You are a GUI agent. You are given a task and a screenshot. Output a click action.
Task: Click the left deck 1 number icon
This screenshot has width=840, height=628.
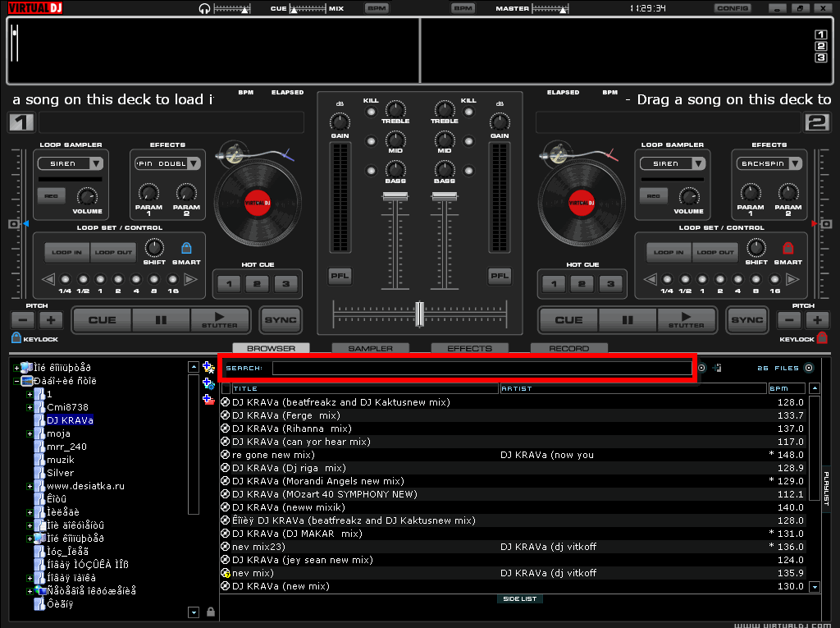click(21, 122)
